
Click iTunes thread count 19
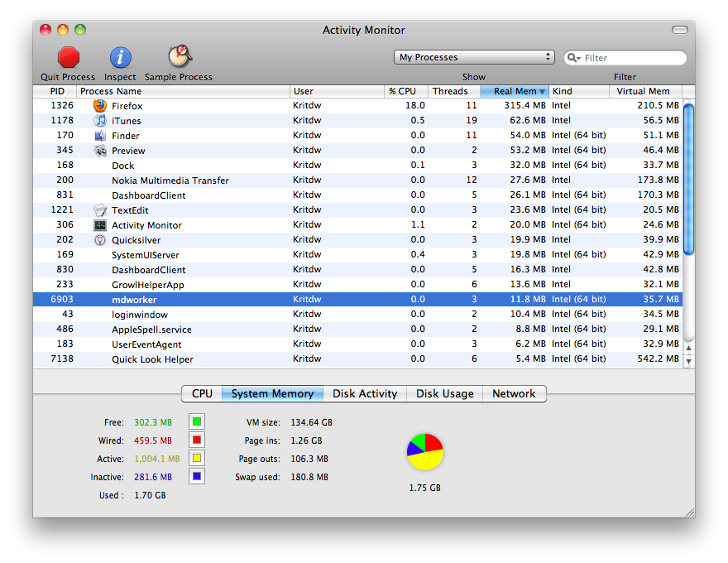point(472,120)
